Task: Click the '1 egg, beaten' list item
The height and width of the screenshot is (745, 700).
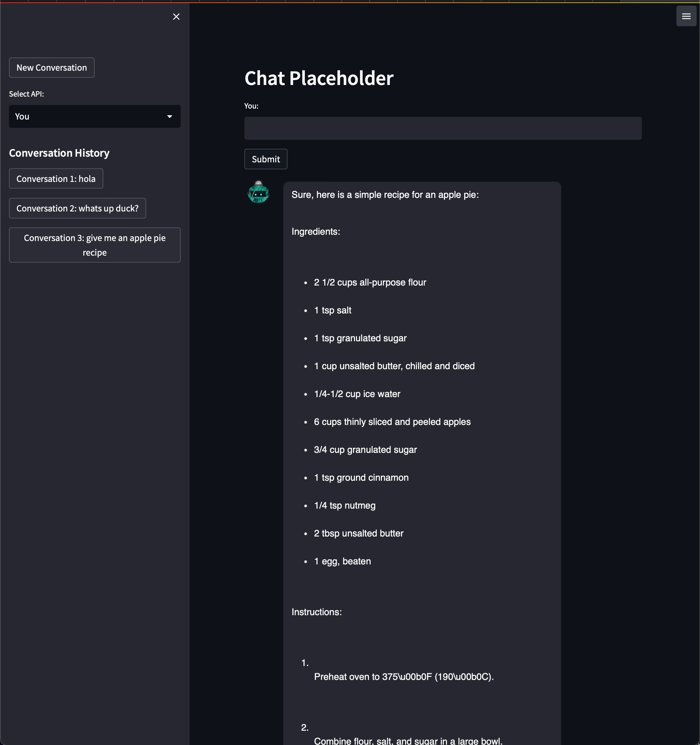Action: tap(342, 561)
